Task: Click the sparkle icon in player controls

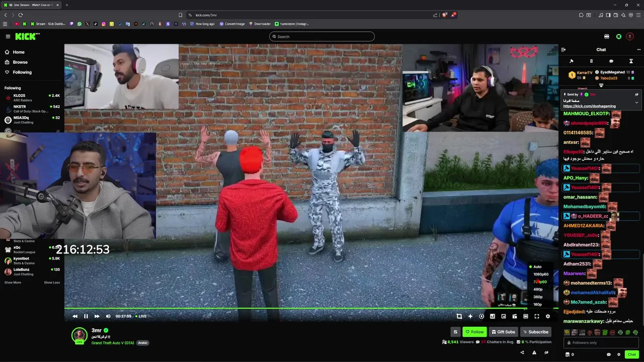Action: (470, 316)
